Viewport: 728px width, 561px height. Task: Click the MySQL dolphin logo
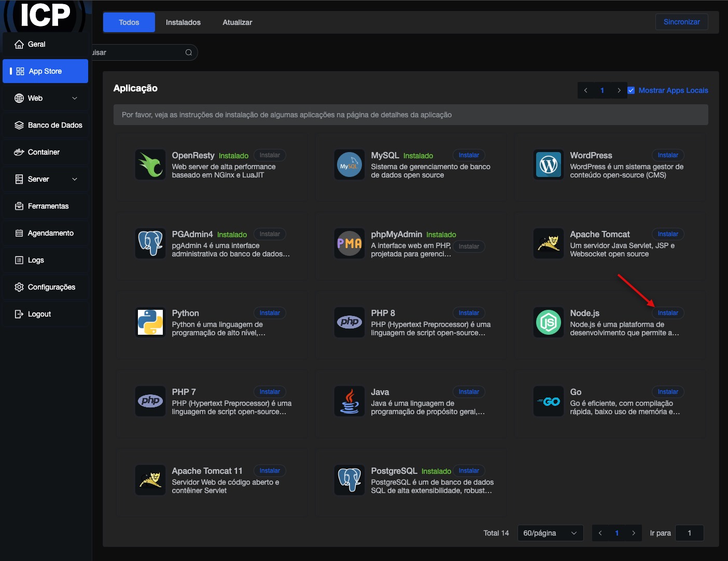[x=349, y=165]
